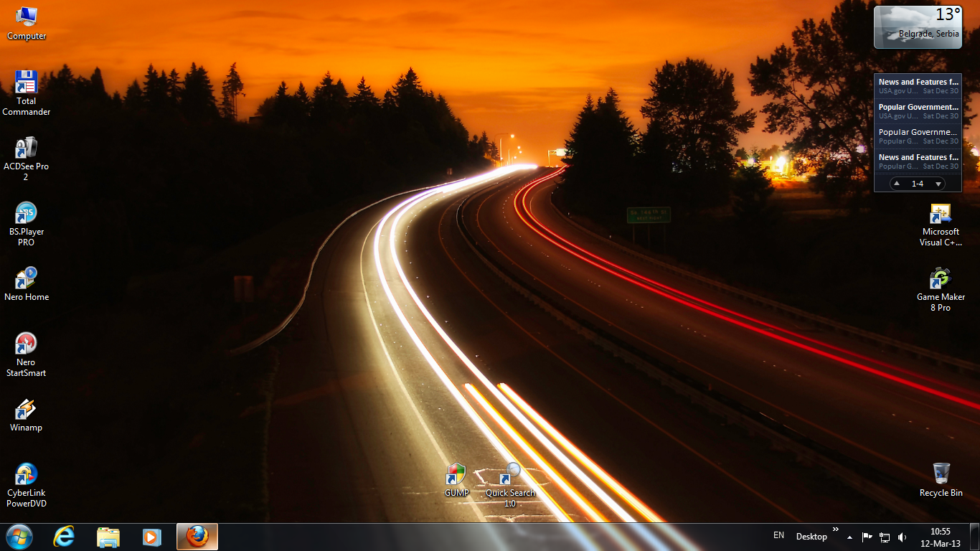Viewport: 980px width, 551px height.
Task: Select the Quick Search 1.0 shortcut
Action: click(x=511, y=485)
